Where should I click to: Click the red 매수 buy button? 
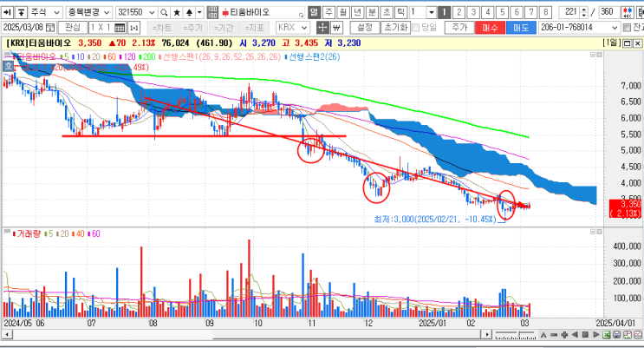click(x=490, y=28)
